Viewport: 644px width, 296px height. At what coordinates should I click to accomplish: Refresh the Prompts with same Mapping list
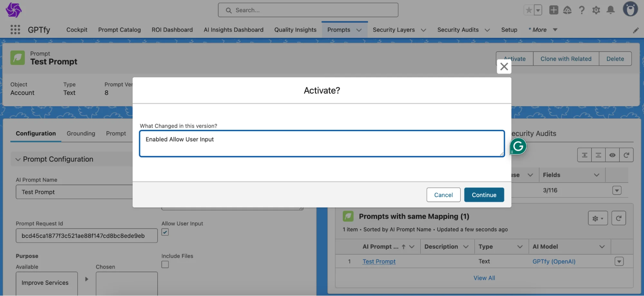[x=619, y=218]
